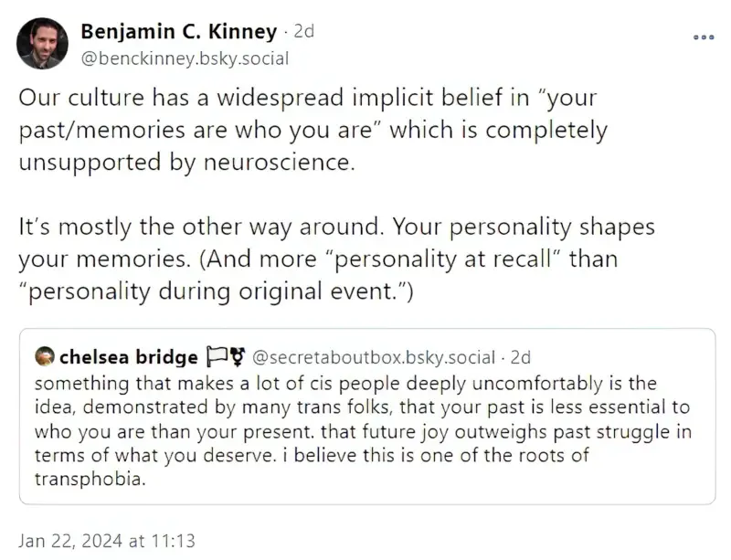731x560 pixels.
Task: Click chelsea bridge's small avatar
Action: coord(45,356)
